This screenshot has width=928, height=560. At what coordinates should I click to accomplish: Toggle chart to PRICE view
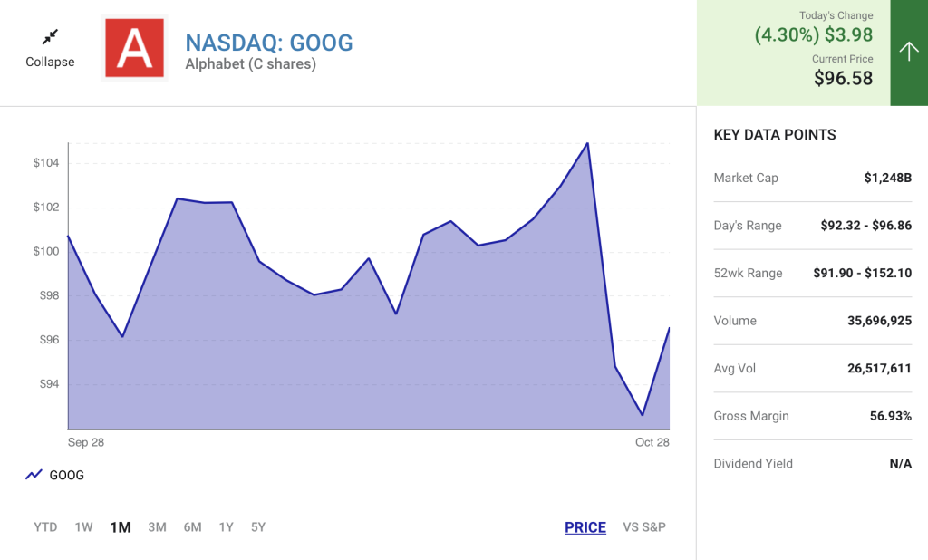point(585,527)
